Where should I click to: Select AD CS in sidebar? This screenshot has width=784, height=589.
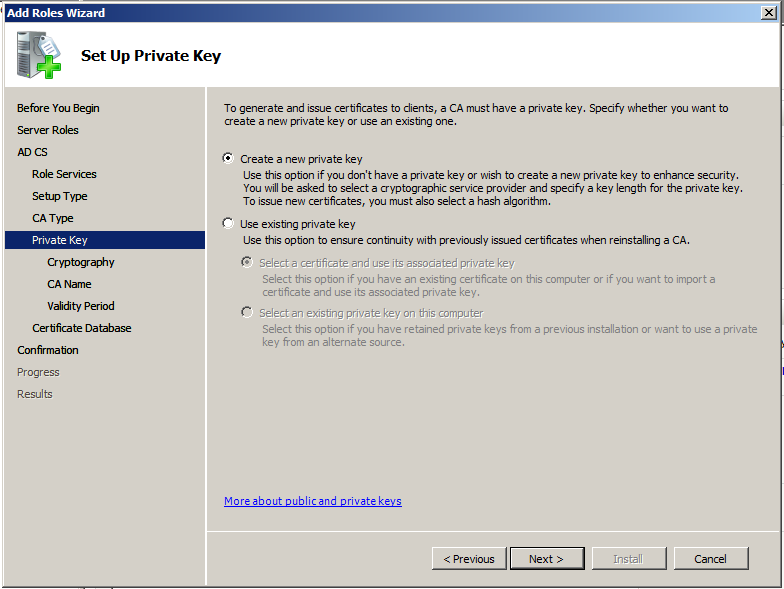(x=32, y=152)
